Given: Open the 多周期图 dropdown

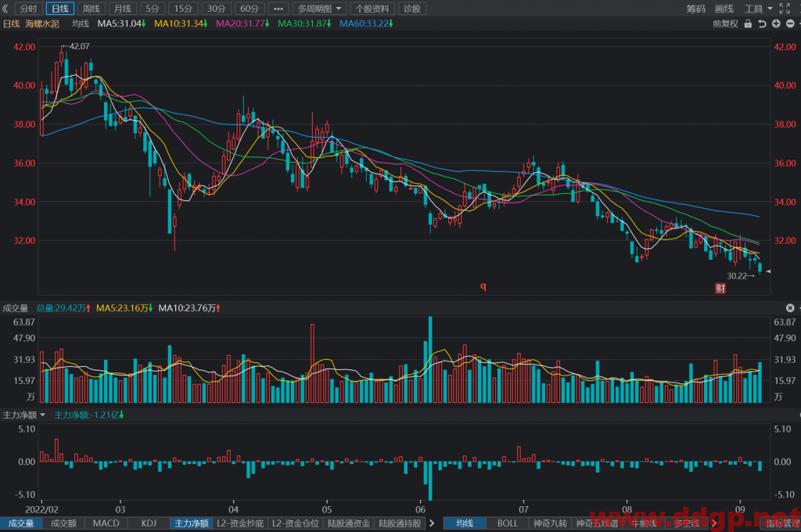Looking at the screenshot, I should tap(320, 8).
